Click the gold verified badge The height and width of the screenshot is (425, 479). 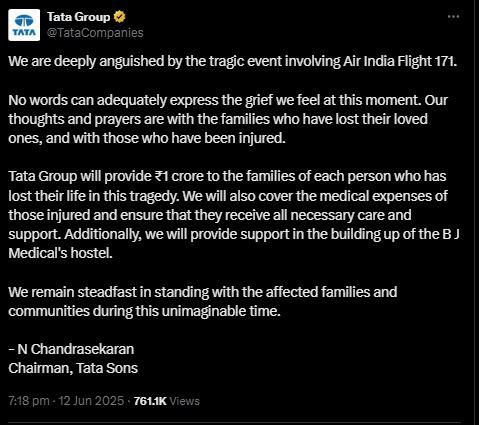(x=119, y=17)
